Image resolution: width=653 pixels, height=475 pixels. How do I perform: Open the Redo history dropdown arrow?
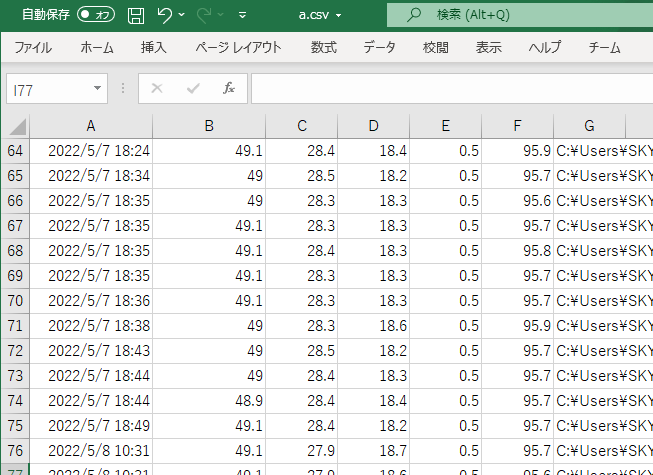(x=221, y=15)
